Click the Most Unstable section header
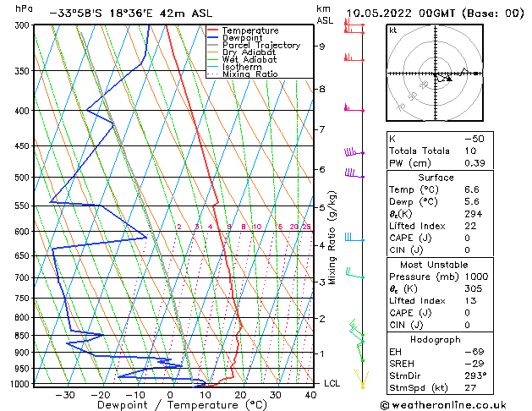The image size is (532, 411). tap(434, 265)
